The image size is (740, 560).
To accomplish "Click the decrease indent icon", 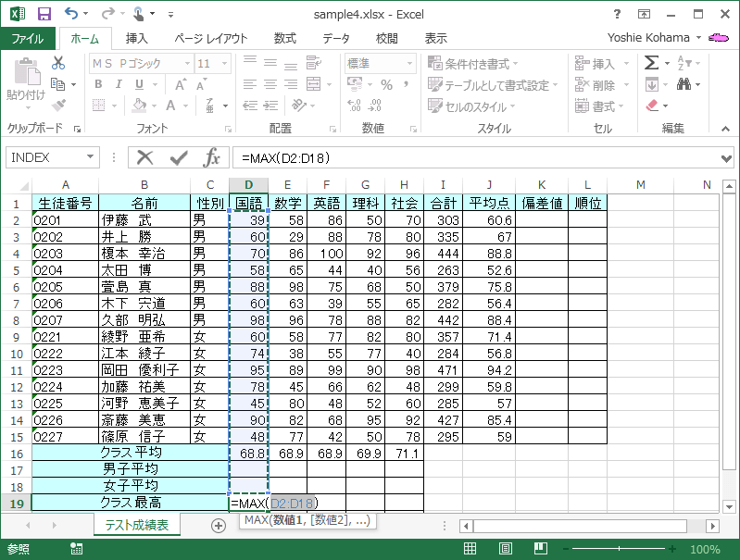I will tap(250, 106).
